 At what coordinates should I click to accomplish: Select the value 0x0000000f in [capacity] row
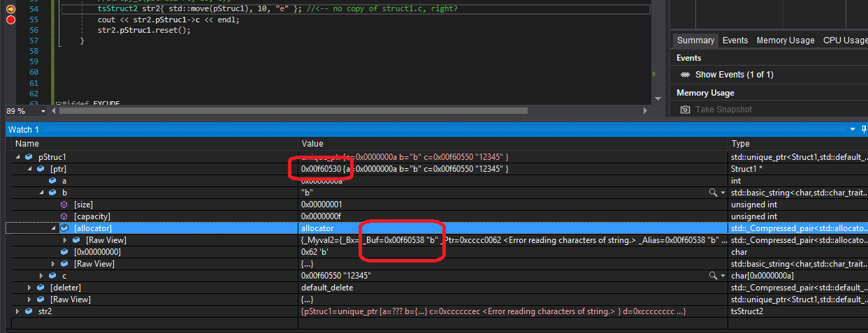(321, 216)
